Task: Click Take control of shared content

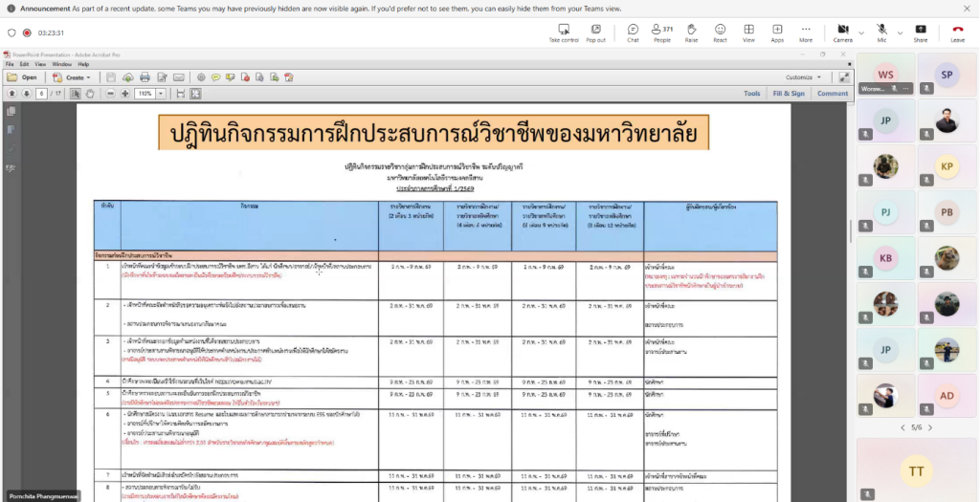Action: click(563, 32)
